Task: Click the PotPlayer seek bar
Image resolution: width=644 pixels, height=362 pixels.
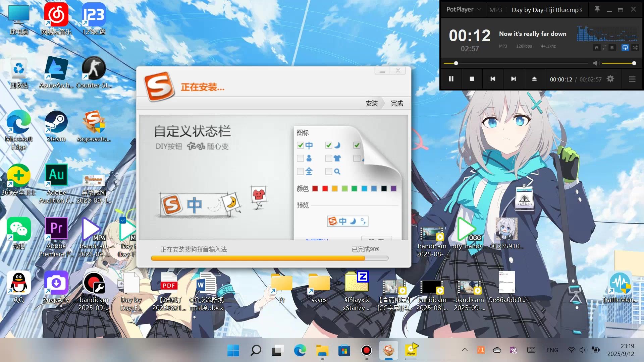Action: [516, 63]
